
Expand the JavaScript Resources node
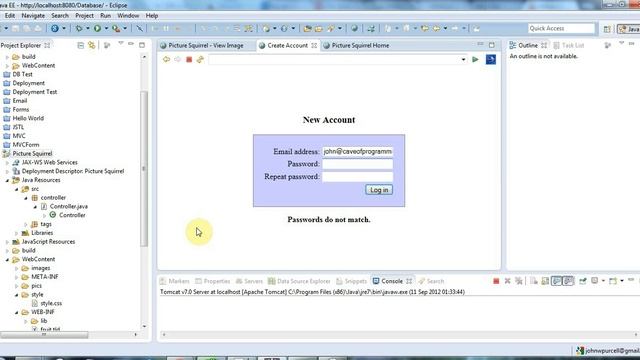7,242
